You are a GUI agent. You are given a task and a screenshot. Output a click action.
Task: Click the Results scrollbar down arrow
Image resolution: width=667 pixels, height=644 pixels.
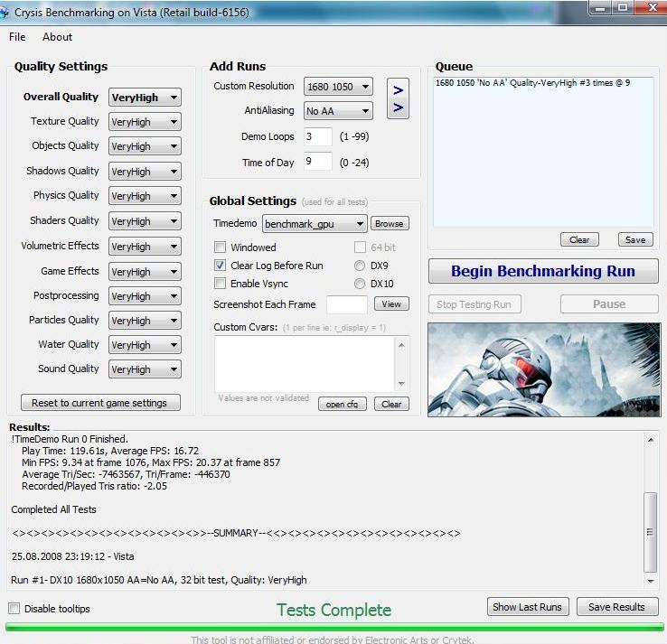[x=651, y=581]
